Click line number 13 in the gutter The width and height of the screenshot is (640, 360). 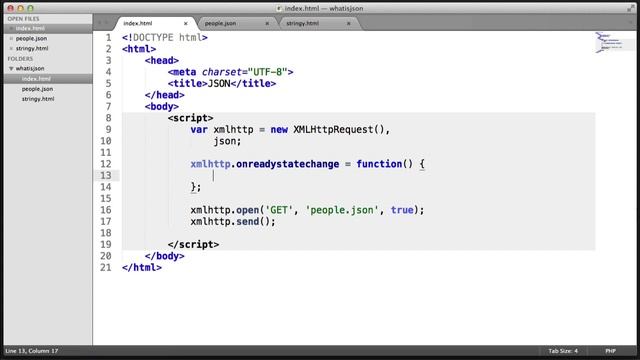click(x=106, y=176)
